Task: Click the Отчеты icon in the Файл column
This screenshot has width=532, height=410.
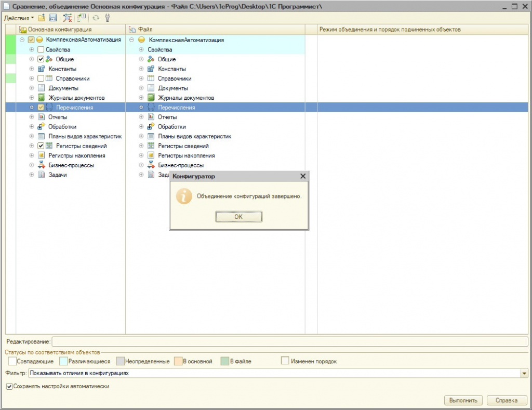Action: pos(151,117)
